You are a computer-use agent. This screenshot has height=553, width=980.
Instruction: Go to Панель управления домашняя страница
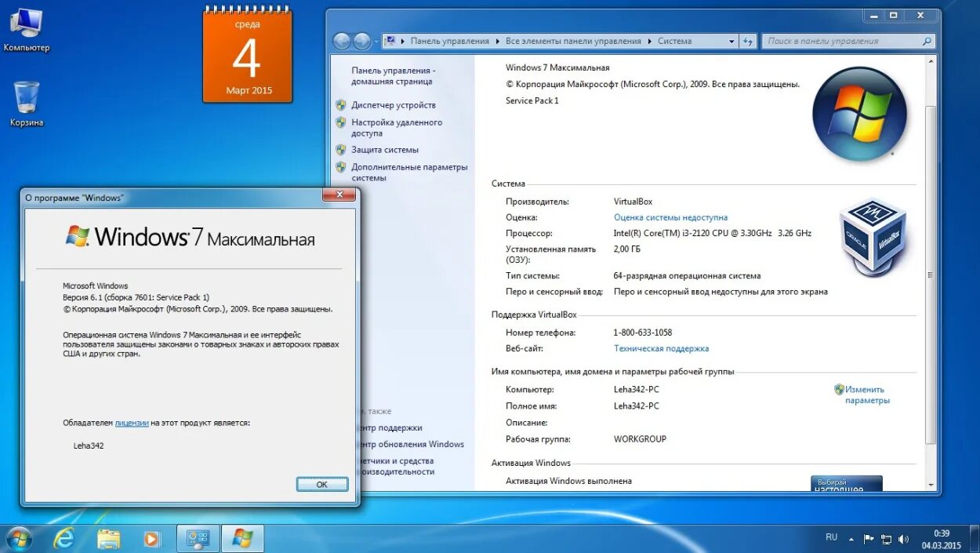point(393,75)
